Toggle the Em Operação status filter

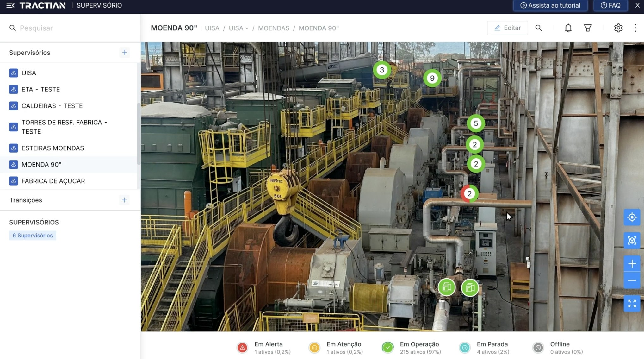[387, 348]
